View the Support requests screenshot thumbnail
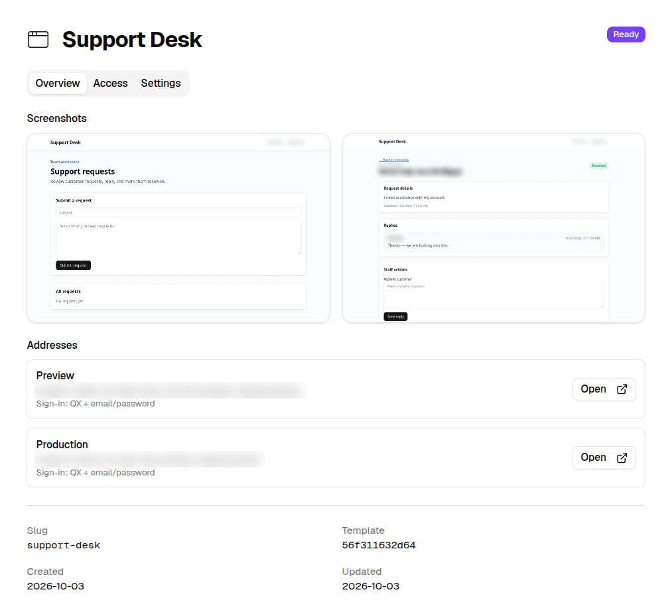 [x=178, y=228]
